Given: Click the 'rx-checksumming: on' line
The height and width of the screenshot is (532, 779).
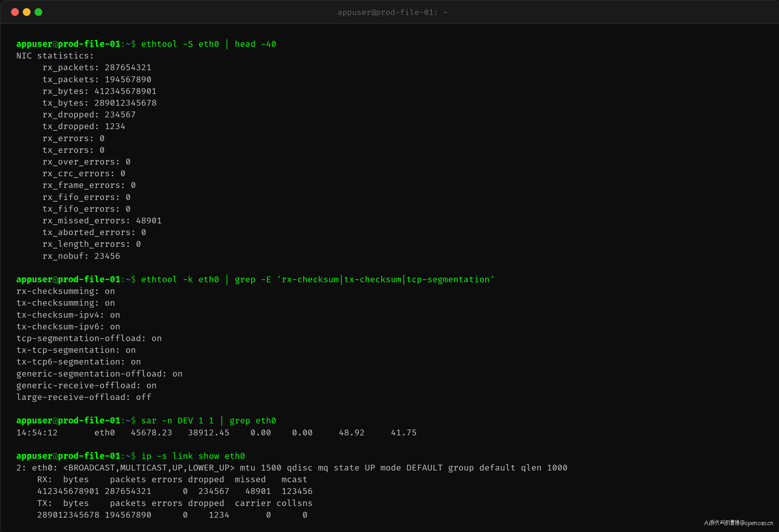Looking at the screenshot, I should tap(66, 291).
